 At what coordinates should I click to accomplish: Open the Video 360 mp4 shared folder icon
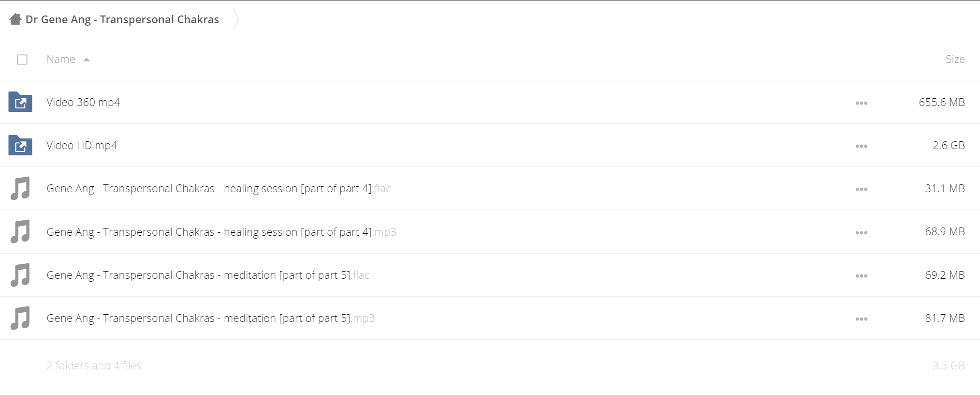20,102
